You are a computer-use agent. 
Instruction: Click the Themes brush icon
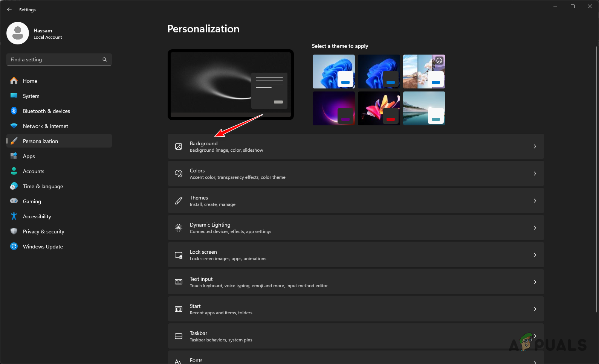coord(179,201)
